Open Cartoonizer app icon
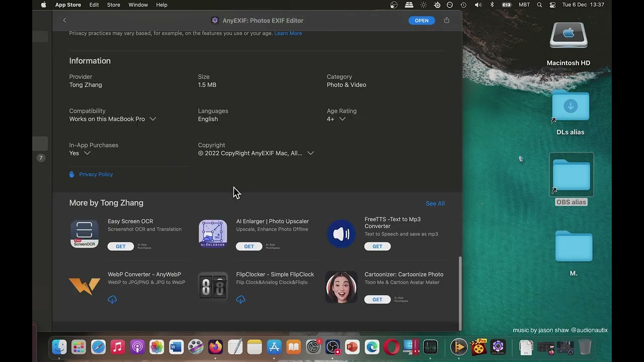The image size is (644, 362). tap(341, 287)
